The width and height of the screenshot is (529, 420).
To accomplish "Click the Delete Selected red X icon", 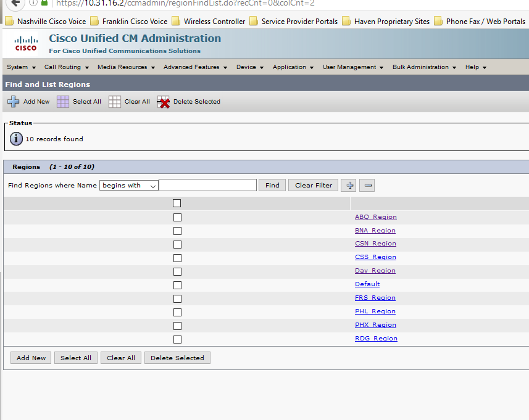I will (x=164, y=102).
